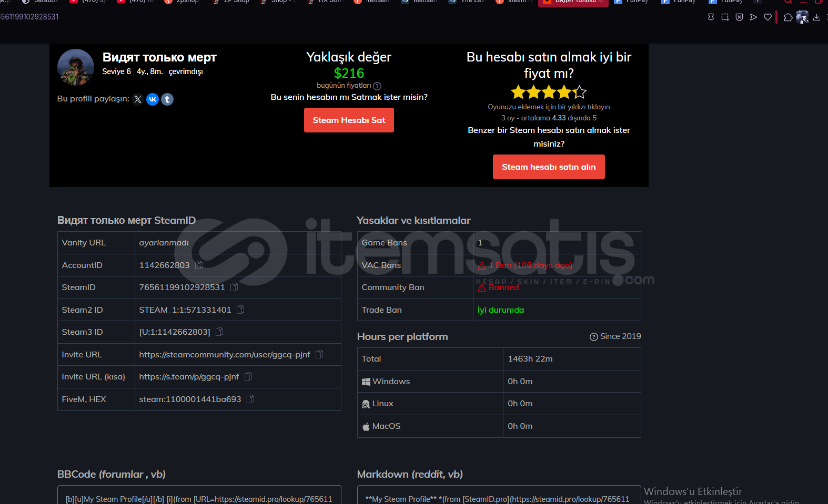Click the MacOS platform row label
828x504 pixels.
point(381,426)
